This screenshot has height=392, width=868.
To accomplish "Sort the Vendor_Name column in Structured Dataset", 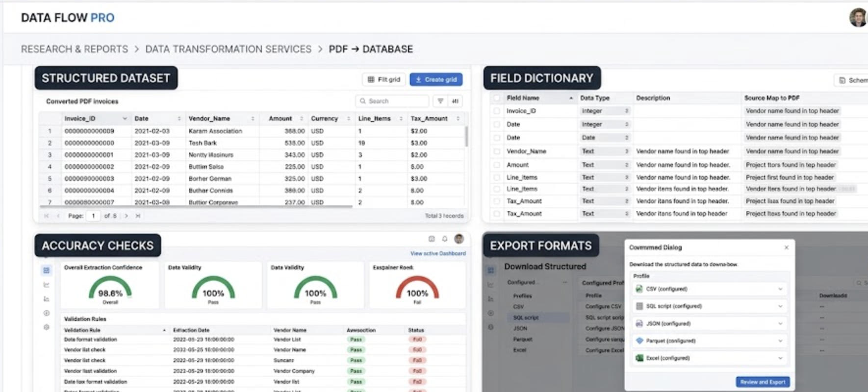I will [253, 119].
